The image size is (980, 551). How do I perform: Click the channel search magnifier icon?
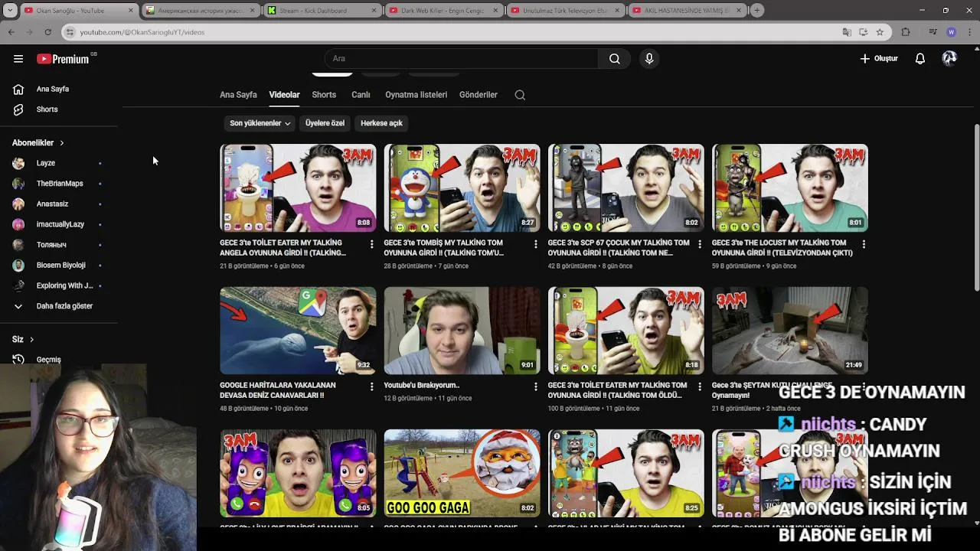[520, 95]
